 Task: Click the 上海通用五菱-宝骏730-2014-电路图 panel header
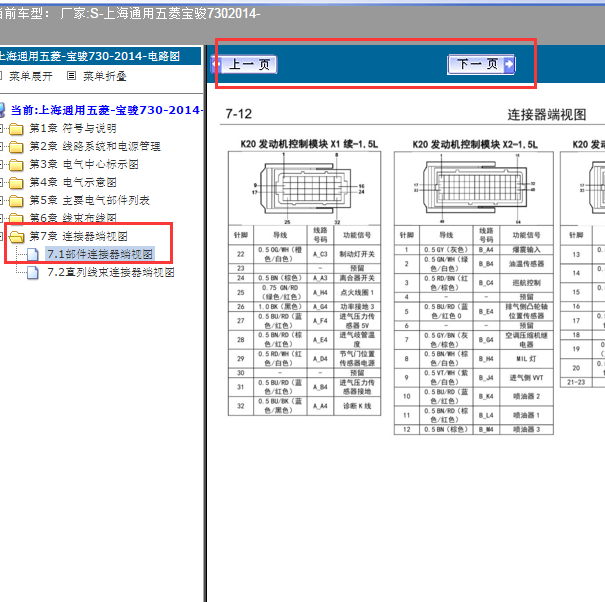point(100,56)
